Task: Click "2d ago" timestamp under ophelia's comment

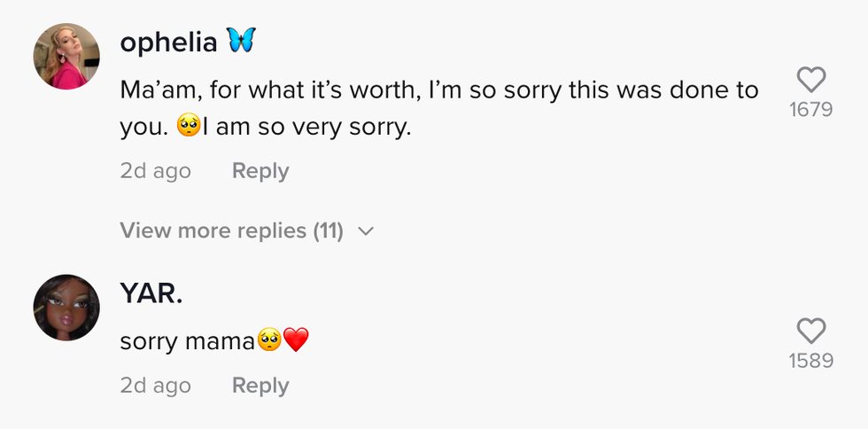Action: tap(155, 171)
